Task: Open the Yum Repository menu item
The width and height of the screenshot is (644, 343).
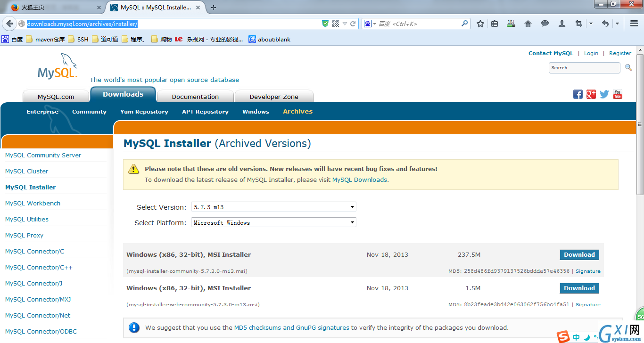Action: 144,112
